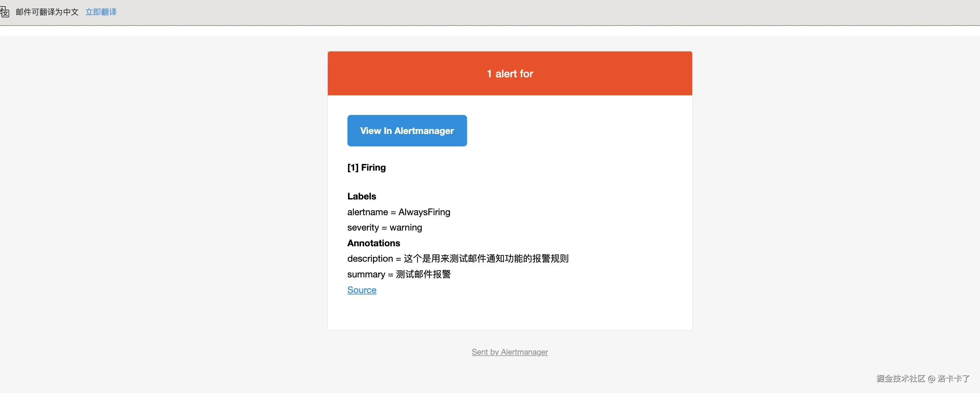Click the alertname = AlwaysFiring line
980x393 pixels.
click(x=398, y=212)
